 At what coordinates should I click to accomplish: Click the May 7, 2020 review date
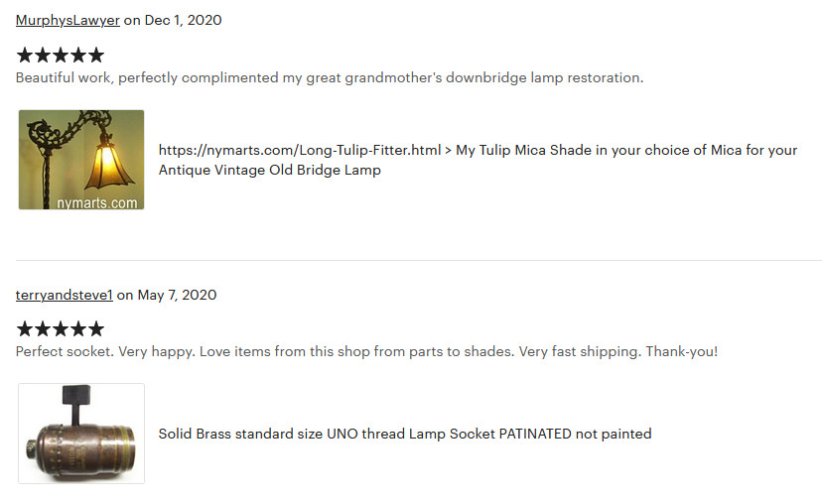tap(177, 295)
